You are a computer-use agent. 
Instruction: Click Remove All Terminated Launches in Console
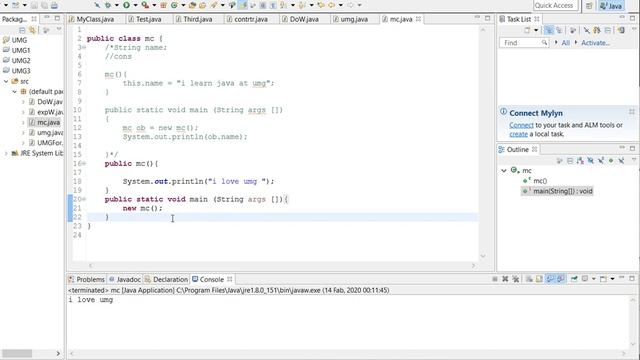coord(516,279)
